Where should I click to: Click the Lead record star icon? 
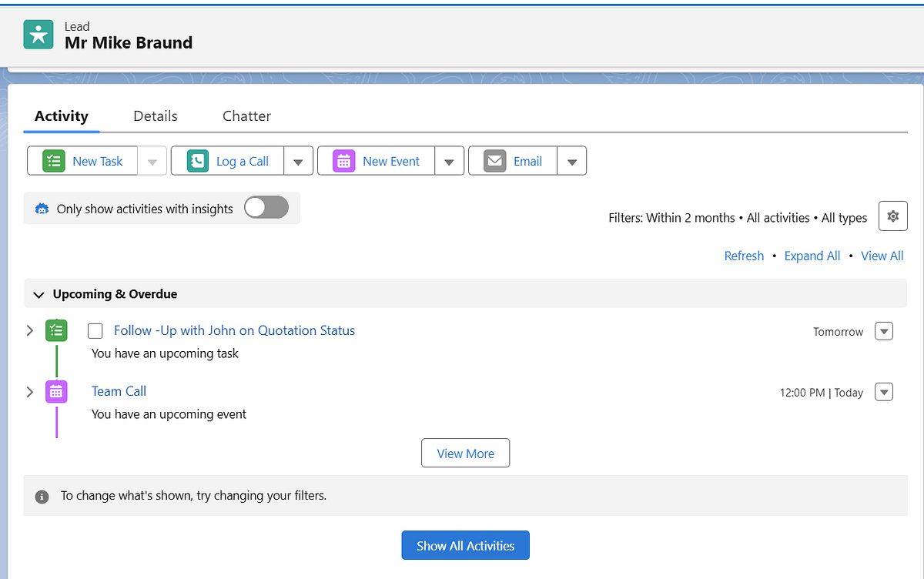tap(38, 35)
